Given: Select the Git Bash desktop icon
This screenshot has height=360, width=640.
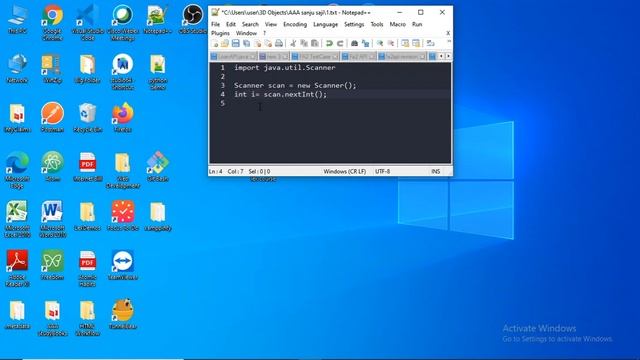Looking at the screenshot, I should click(158, 167).
